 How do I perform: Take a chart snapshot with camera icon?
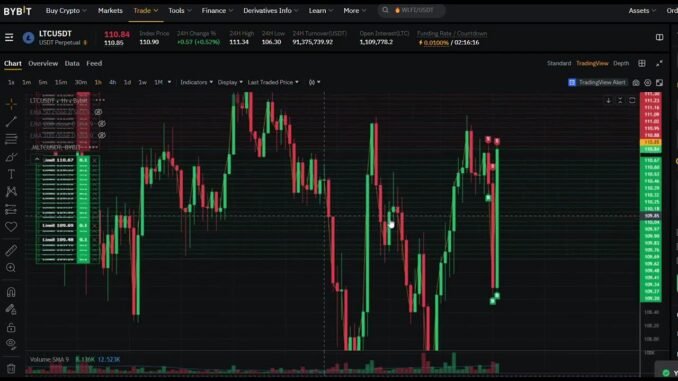click(x=636, y=82)
